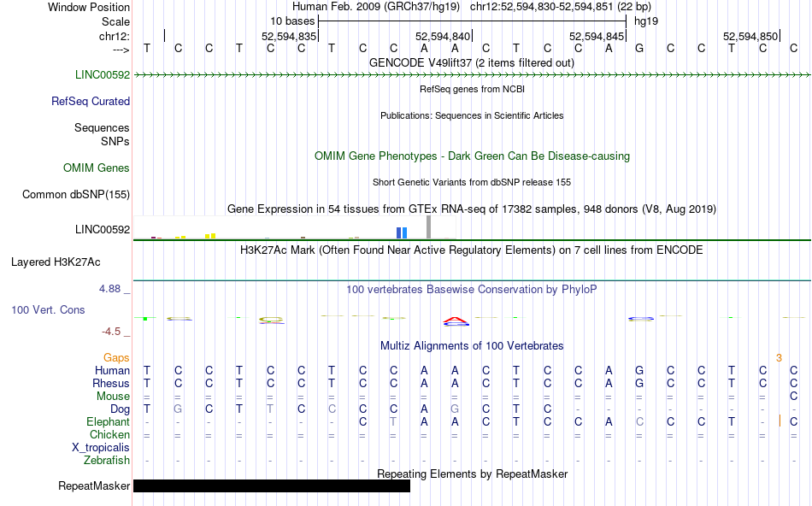Screen dimensions: 812x506
Task: Open the RefSeq Curated track label
Action: pos(91,101)
